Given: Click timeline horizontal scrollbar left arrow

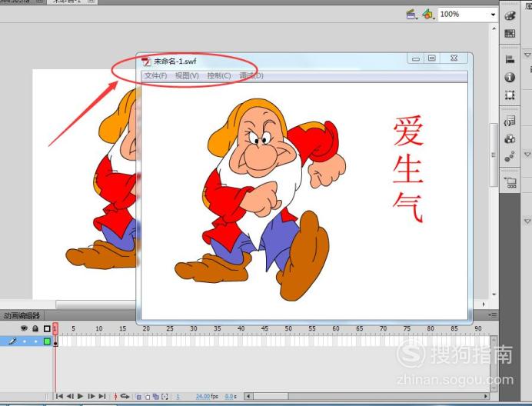Looking at the screenshot, I should (x=248, y=396).
